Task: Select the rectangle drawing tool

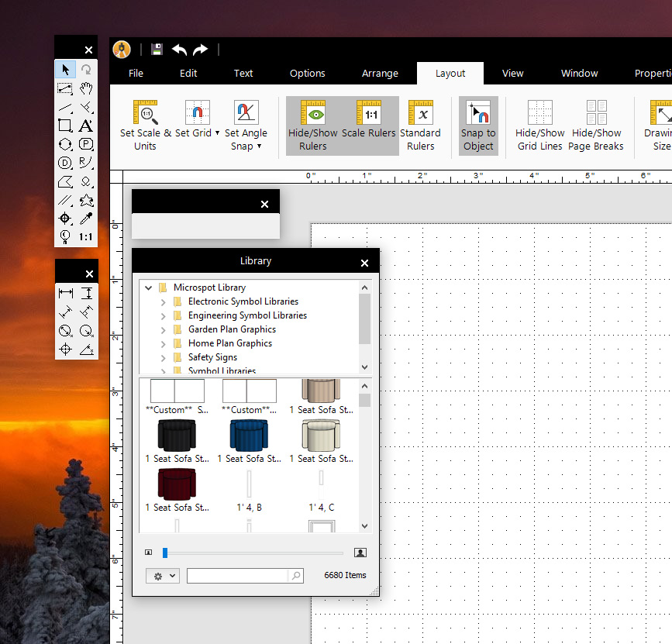Action: (66, 126)
